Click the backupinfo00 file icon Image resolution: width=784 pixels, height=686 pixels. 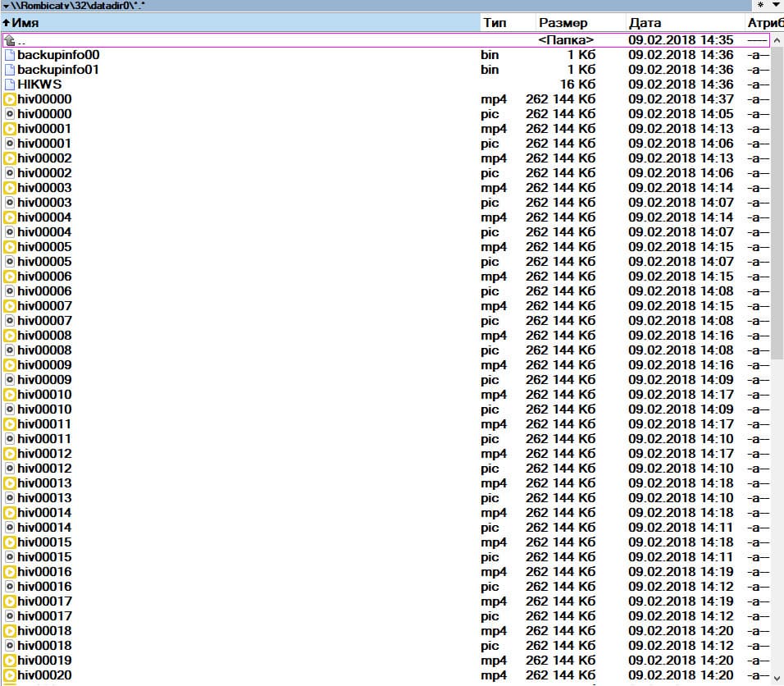[x=10, y=54]
